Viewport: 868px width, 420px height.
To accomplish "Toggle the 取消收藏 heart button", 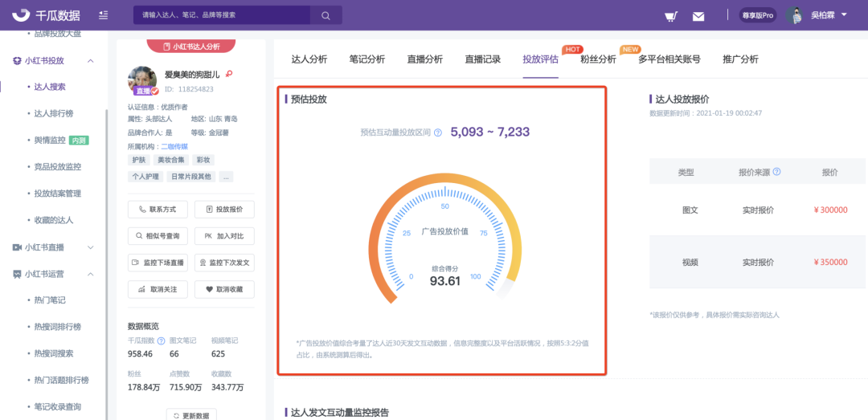I will tap(224, 289).
